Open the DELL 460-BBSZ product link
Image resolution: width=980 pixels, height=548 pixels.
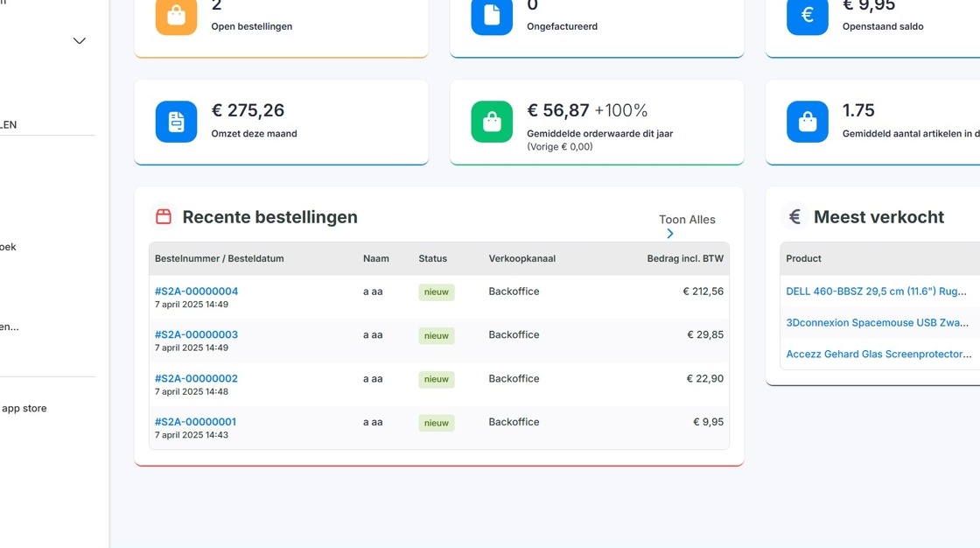pos(876,291)
